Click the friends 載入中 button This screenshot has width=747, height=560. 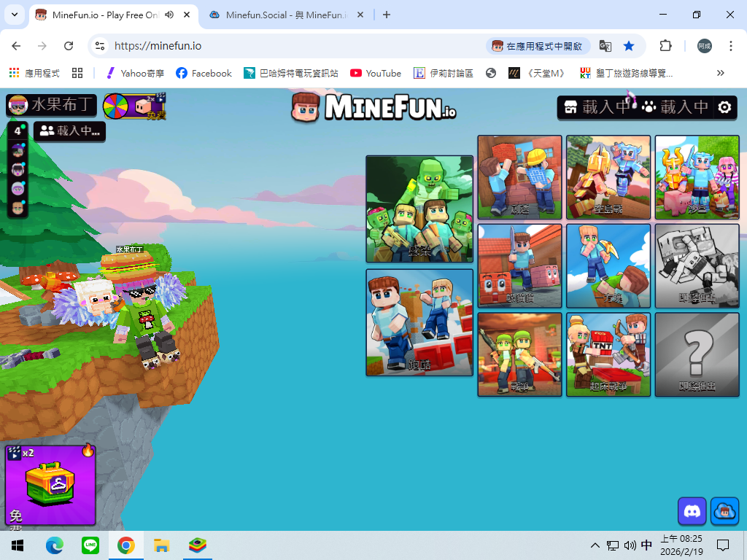click(x=70, y=131)
